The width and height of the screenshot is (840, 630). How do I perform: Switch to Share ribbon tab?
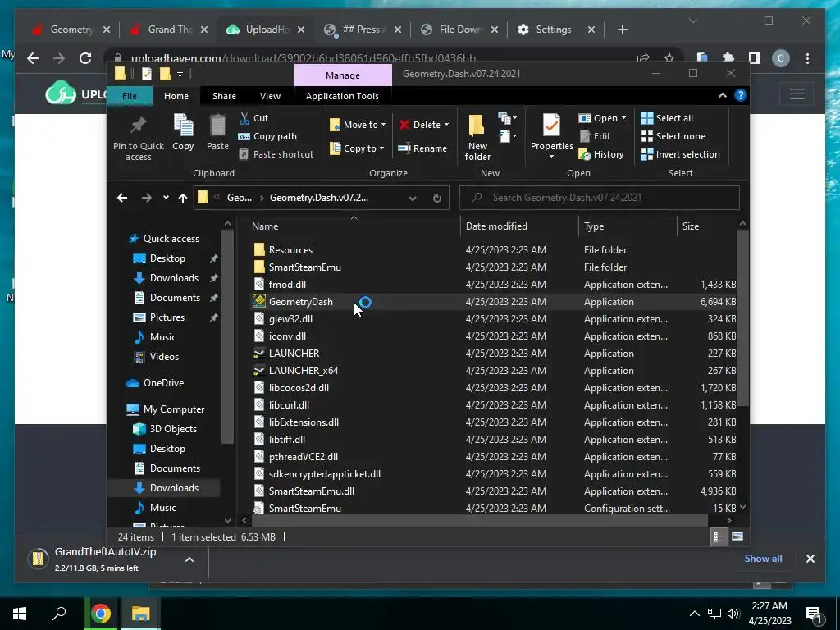click(x=224, y=96)
